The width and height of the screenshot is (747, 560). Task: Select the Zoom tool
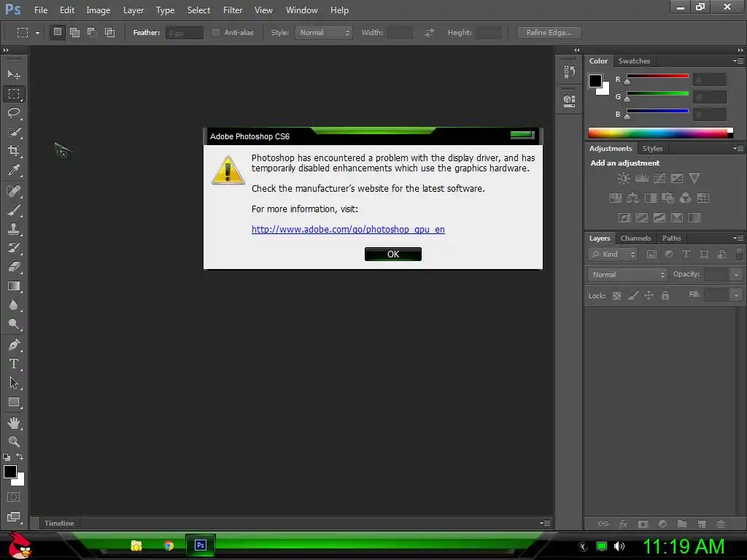14,441
